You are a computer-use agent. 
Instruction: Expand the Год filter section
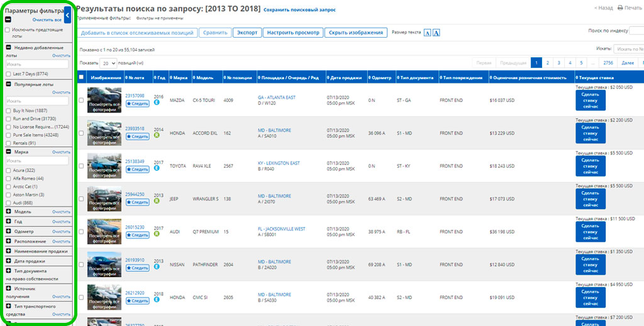tap(9, 222)
